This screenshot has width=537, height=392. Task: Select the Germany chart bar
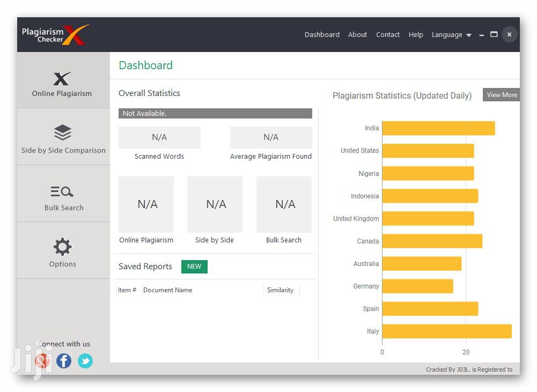tap(417, 286)
